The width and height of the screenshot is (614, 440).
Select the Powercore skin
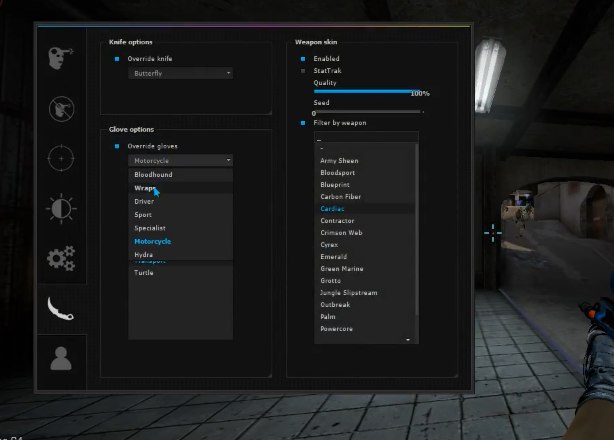pyautogui.click(x=365, y=329)
